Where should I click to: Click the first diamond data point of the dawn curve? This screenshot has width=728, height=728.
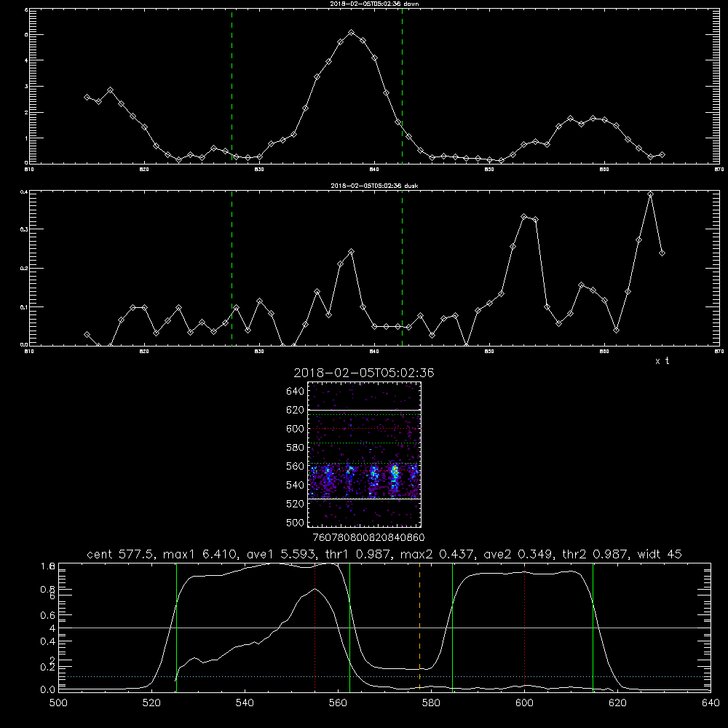87,97
